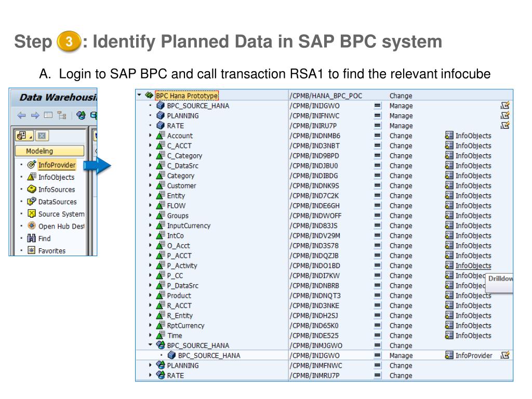The height and width of the screenshot is (399, 532).
Task: Open the InfoProvider link in the BPC_SOURCE_HANA row
Action: [x=474, y=355]
